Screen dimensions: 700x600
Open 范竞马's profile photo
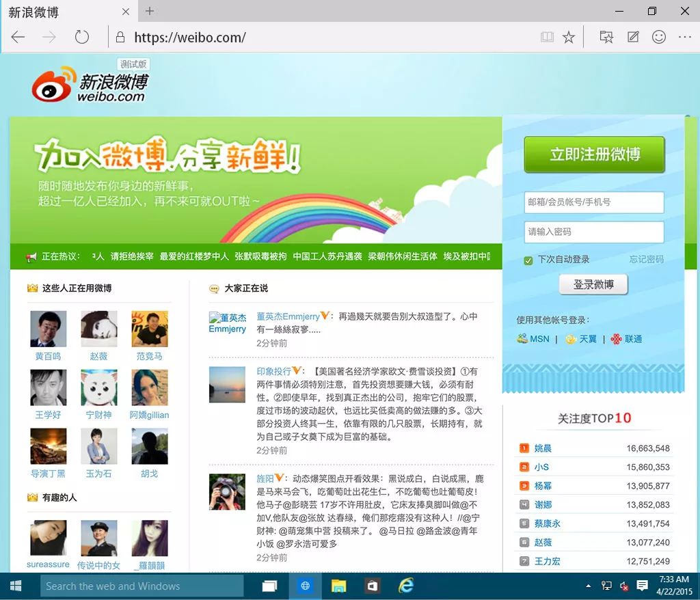click(x=150, y=329)
